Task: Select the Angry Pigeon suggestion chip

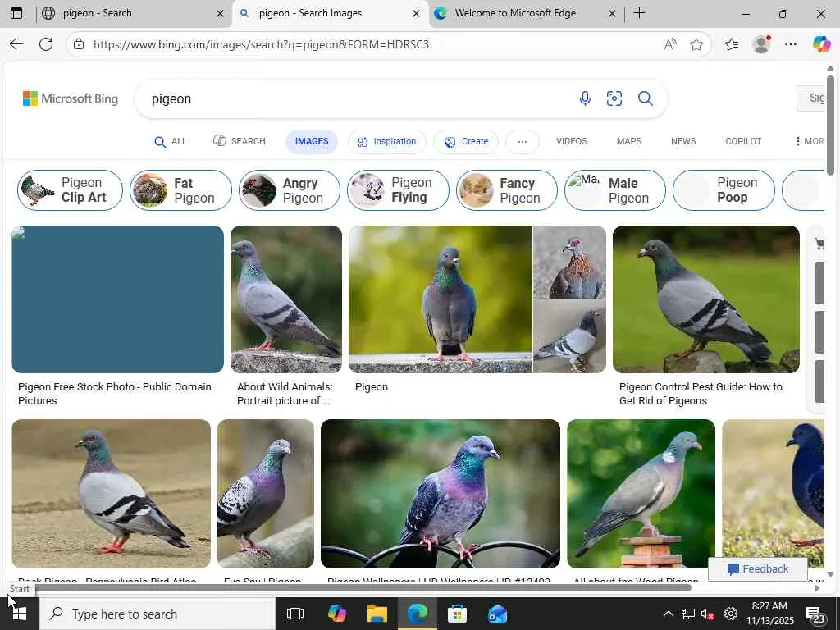Action: (290, 190)
